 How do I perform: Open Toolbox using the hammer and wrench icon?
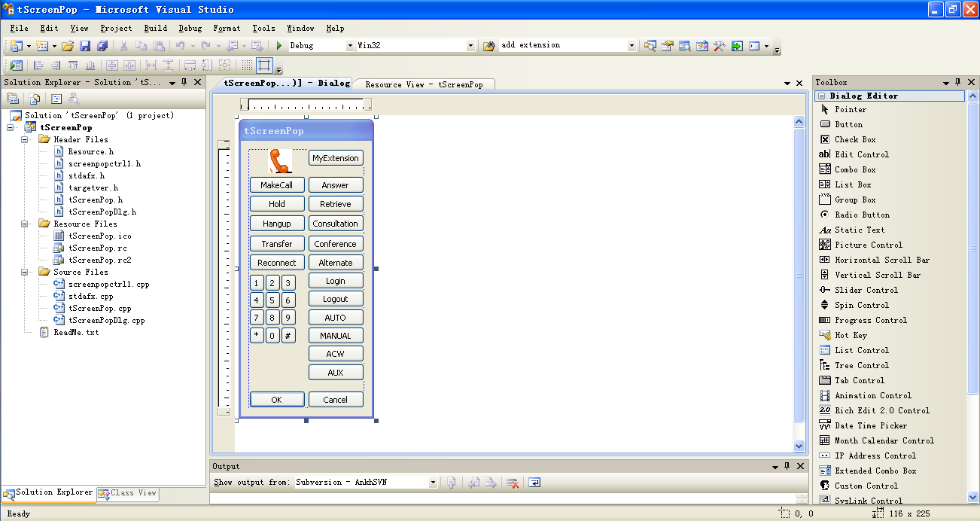point(720,46)
